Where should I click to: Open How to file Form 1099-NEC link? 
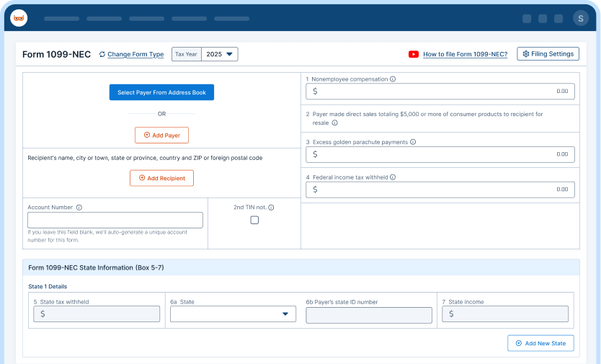click(466, 55)
